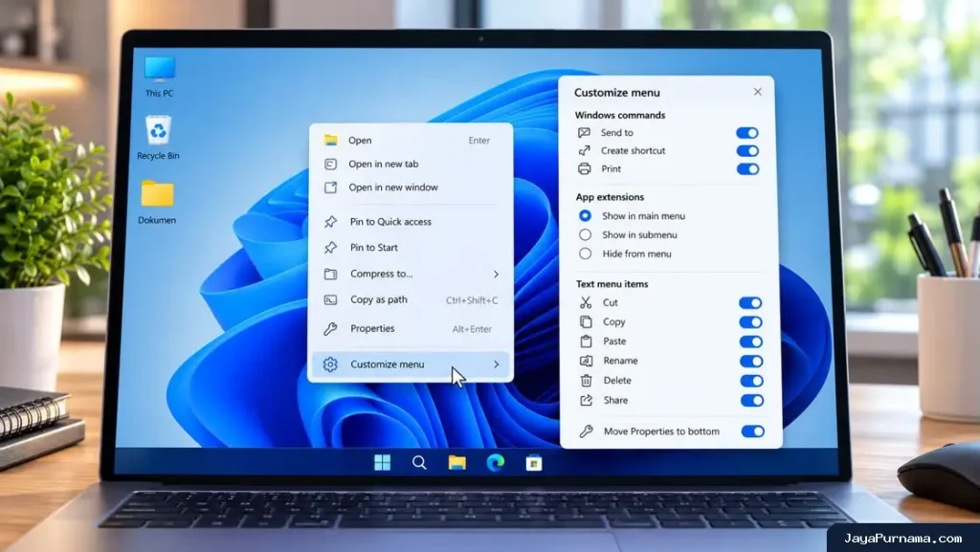Toggle the Create shortcut switch
The height and width of the screenshot is (552, 980).
click(747, 150)
